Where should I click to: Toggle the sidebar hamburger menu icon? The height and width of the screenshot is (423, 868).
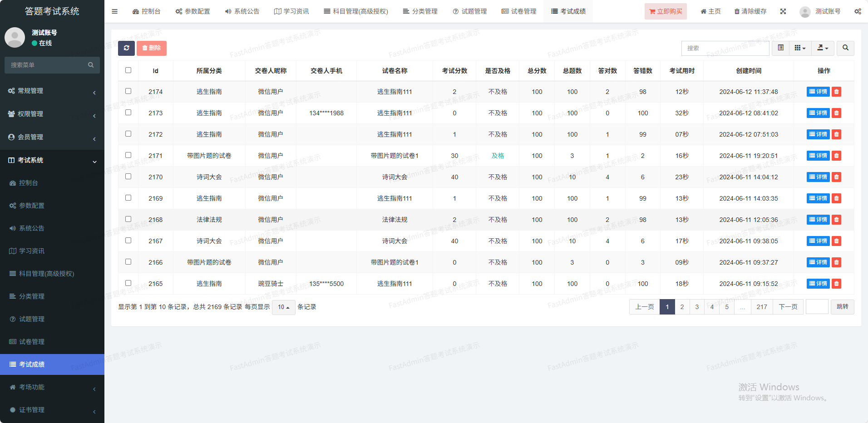115,11
